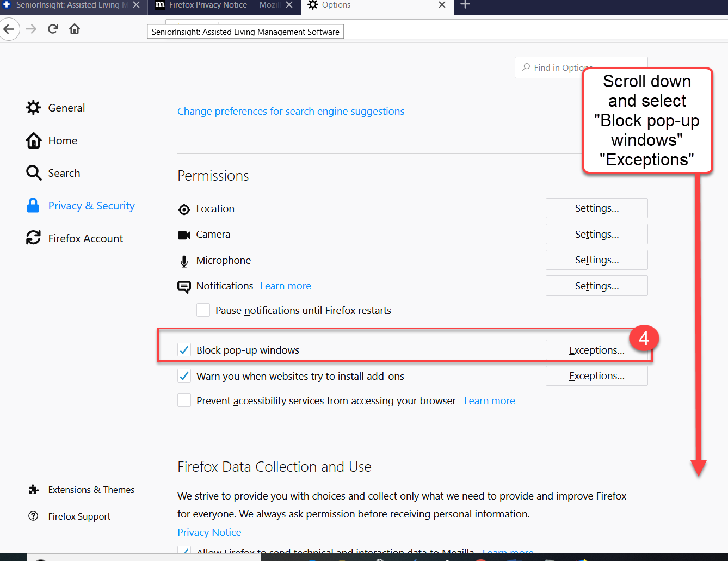Enable Prevent accessibility services checkbox
The height and width of the screenshot is (561, 728).
click(x=184, y=400)
